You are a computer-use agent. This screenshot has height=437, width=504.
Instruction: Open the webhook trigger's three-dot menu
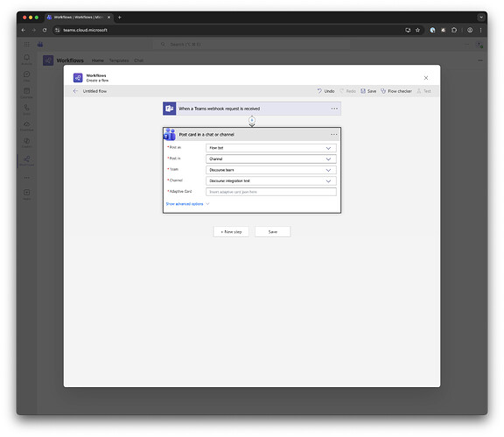[x=334, y=109]
